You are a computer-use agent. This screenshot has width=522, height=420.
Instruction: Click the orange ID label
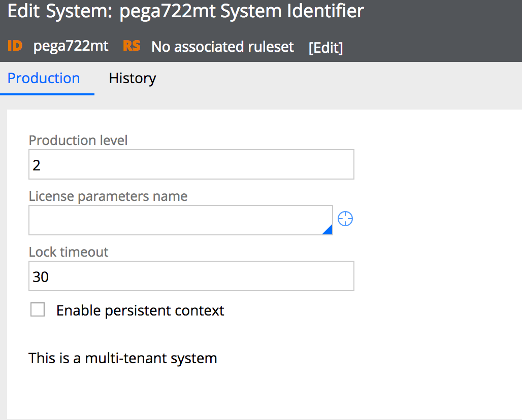click(15, 46)
